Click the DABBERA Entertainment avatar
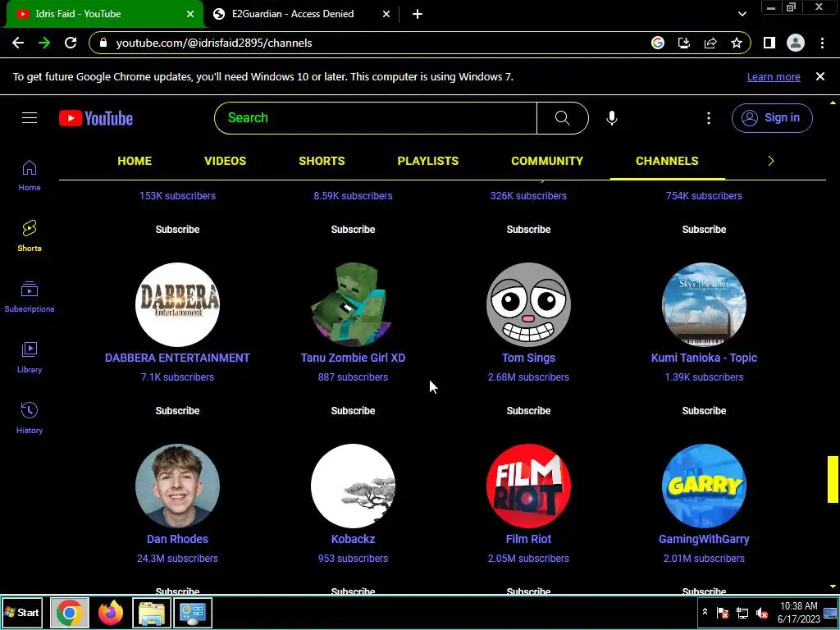 click(x=177, y=304)
